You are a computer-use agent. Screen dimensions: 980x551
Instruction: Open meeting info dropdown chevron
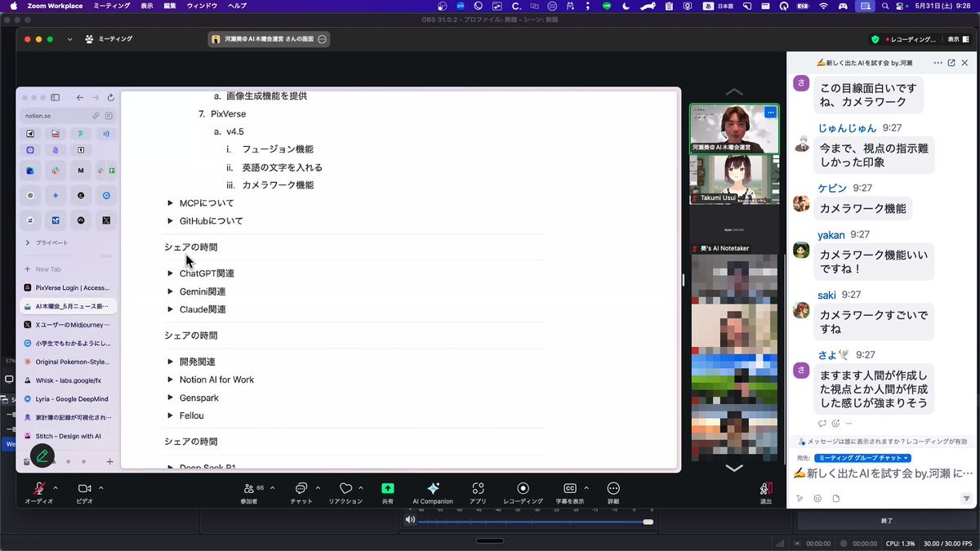click(69, 39)
